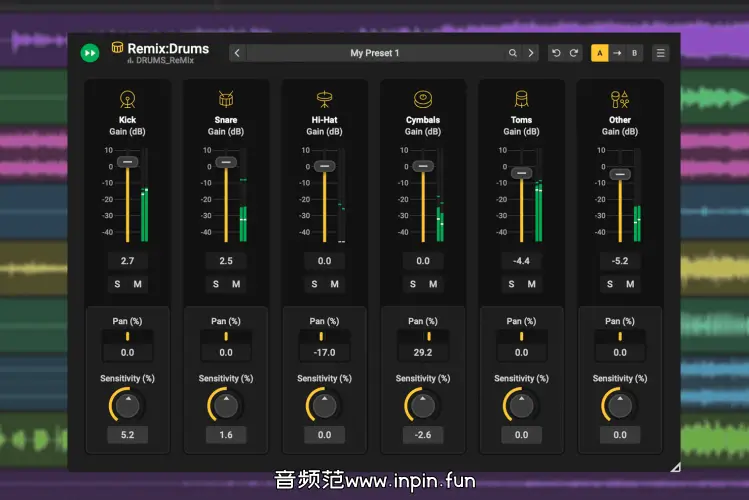Click the Toms gain value -4.4
The width and height of the screenshot is (749, 500).
click(x=521, y=261)
